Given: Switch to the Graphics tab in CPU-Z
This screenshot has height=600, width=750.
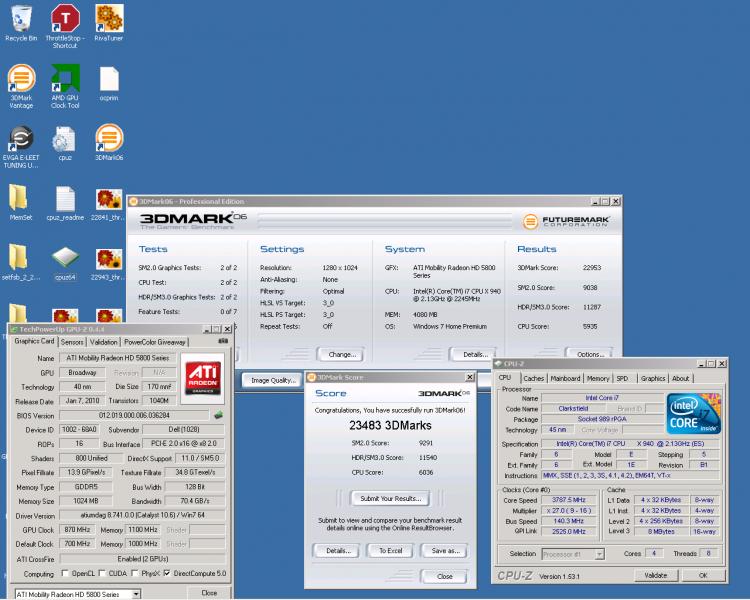Looking at the screenshot, I should [x=653, y=378].
